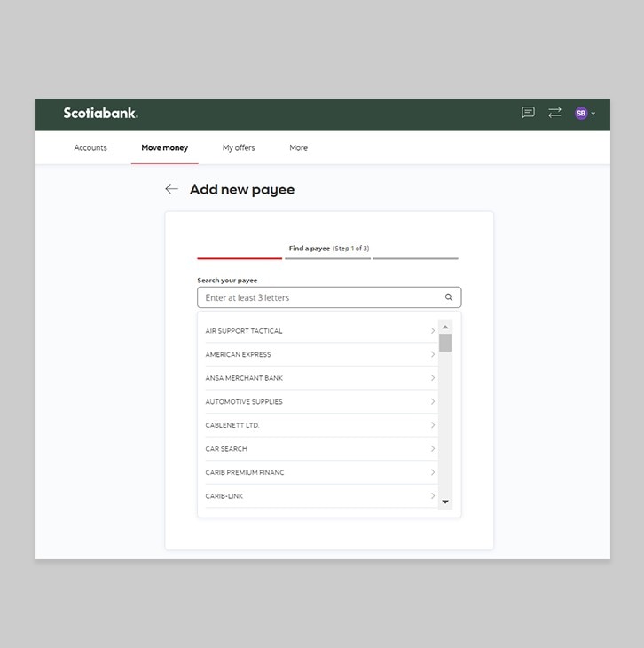Select AMERICAN EXPRESS payee

[321, 354]
